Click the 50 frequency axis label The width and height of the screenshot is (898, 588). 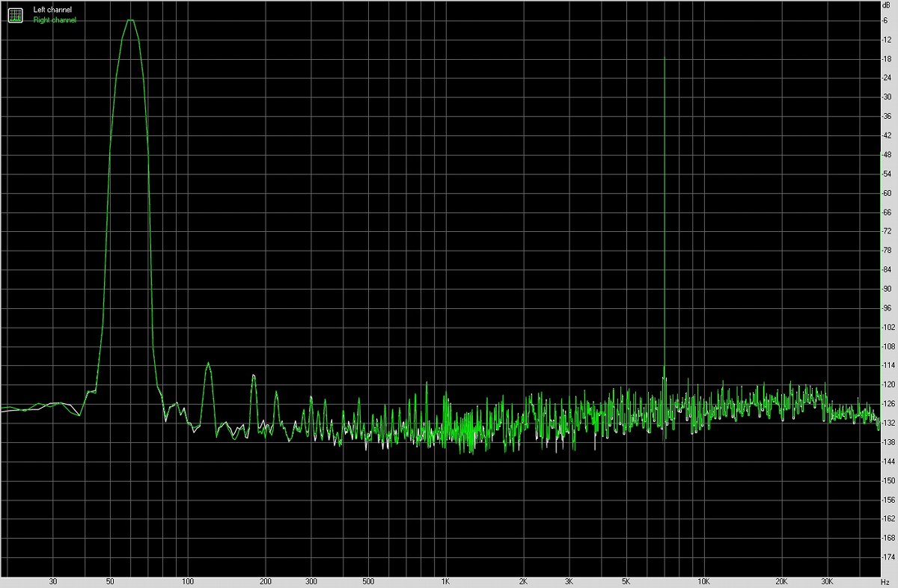[110, 581]
